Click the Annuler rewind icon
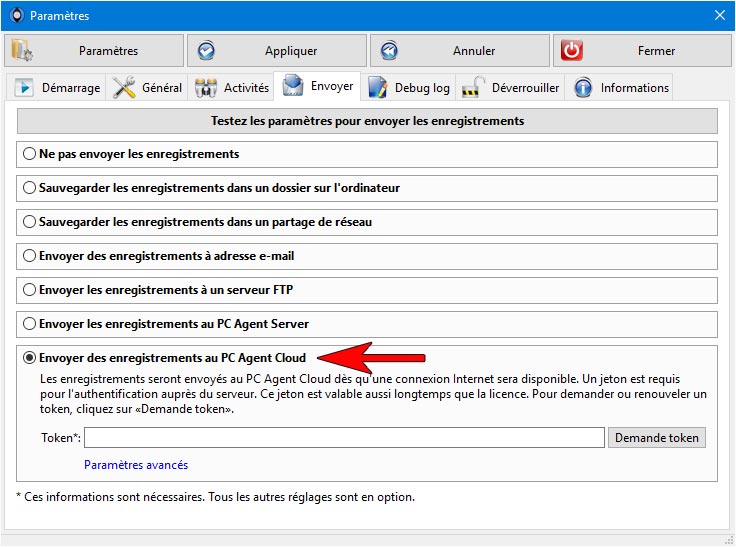Screen dimensions: 736x547 (389, 51)
